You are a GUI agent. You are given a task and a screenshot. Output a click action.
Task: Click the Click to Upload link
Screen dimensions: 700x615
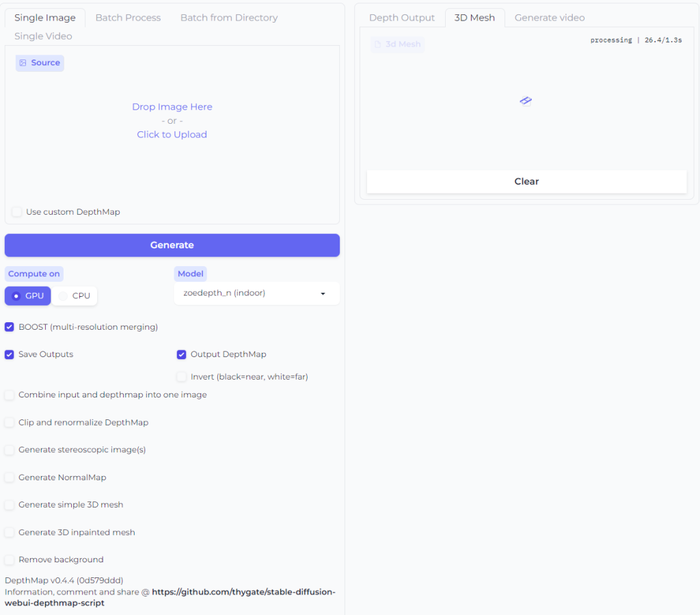click(172, 135)
